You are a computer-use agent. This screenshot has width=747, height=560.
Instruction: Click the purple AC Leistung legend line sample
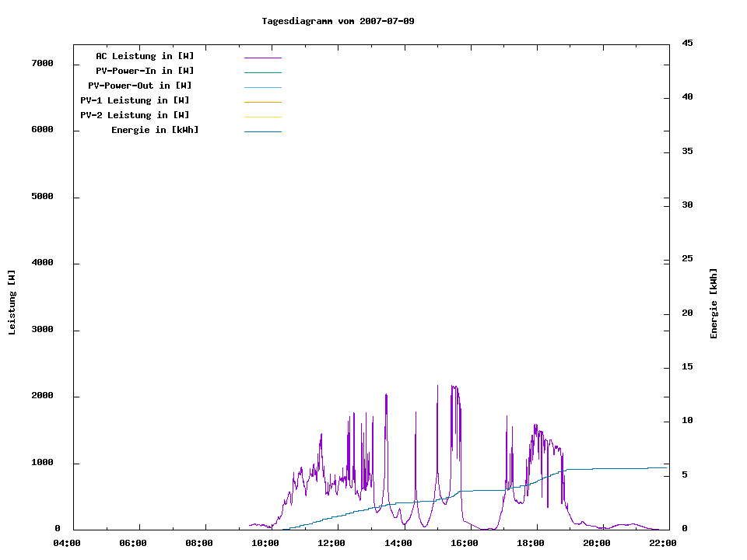(262, 58)
